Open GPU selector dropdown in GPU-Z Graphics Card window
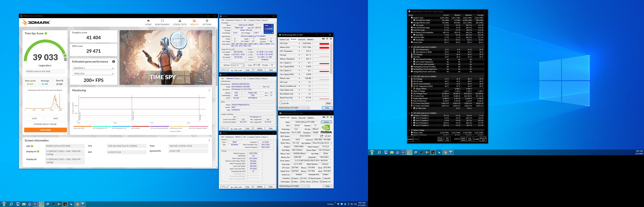The width and height of the screenshot is (644, 207). 294,186
